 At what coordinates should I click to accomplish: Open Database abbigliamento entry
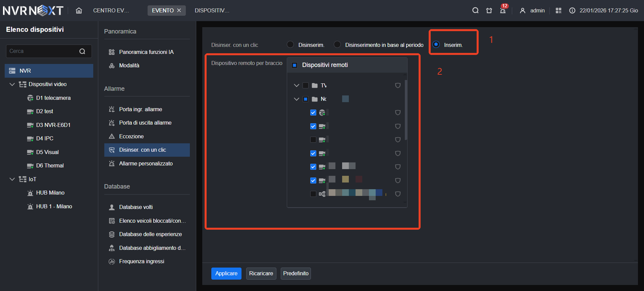pos(147,248)
